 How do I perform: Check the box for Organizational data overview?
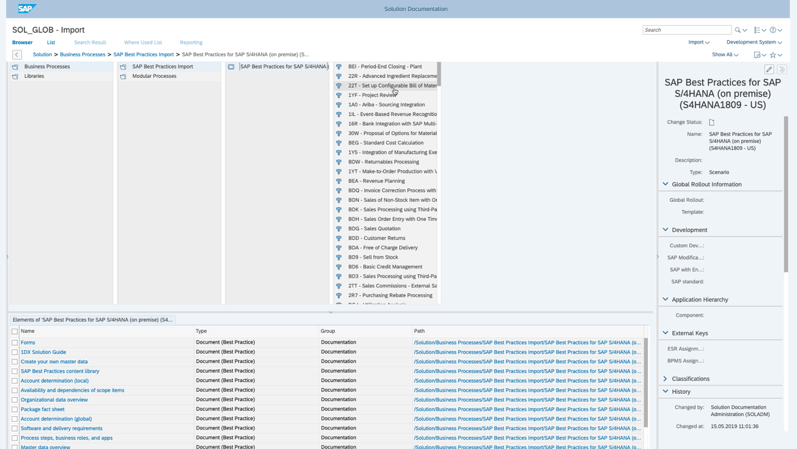pyautogui.click(x=15, y=400)
